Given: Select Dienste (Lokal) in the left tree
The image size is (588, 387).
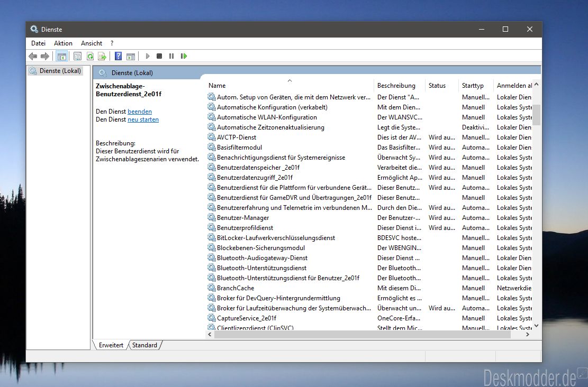Looking at the screenshot, I should 60,71.
